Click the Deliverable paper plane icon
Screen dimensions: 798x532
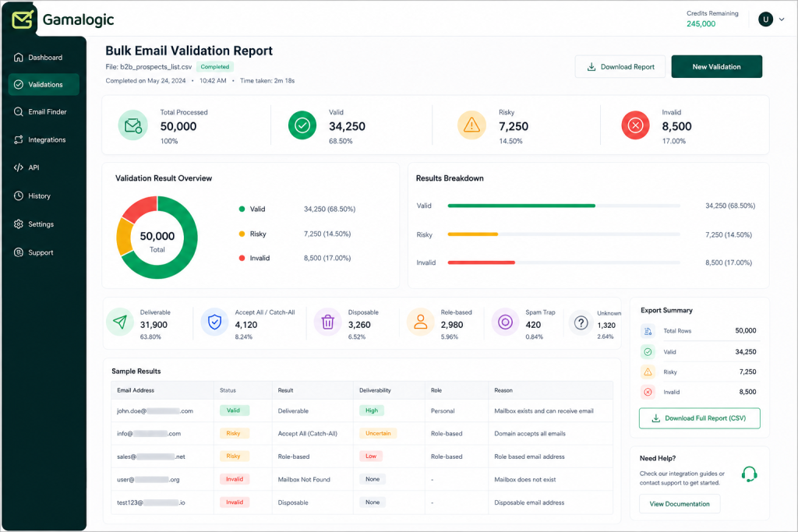tap(120, 322)
